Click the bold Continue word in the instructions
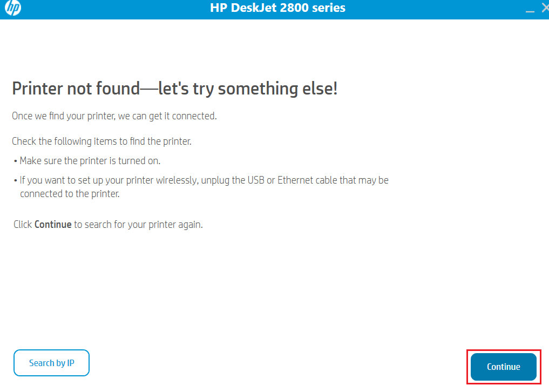Screen dimensions: 549x392 tap(52, 224)
